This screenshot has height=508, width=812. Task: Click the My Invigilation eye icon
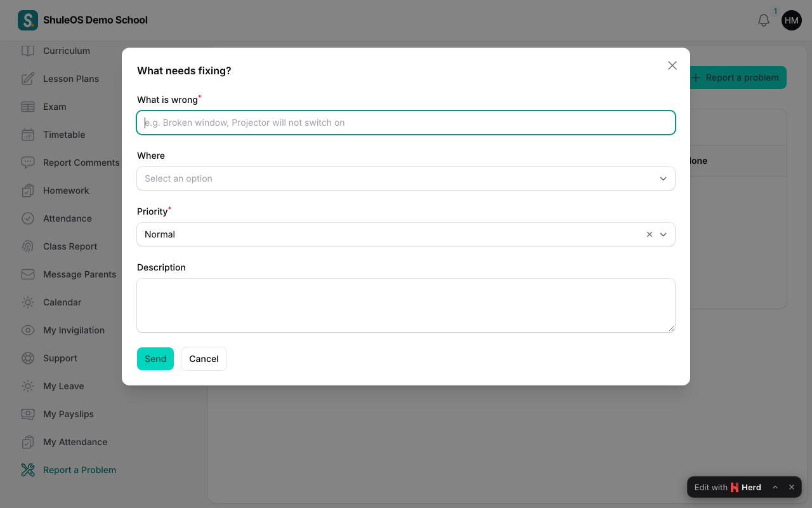click(28, 330)
